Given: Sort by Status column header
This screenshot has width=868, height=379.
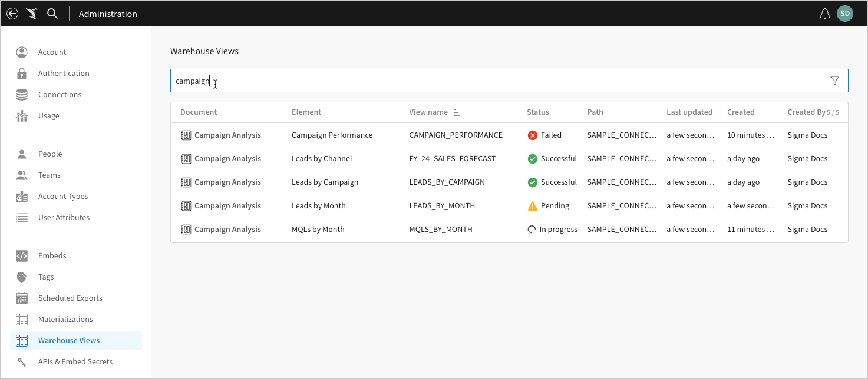Looking at the screenshot, I should tap(537, 112).
